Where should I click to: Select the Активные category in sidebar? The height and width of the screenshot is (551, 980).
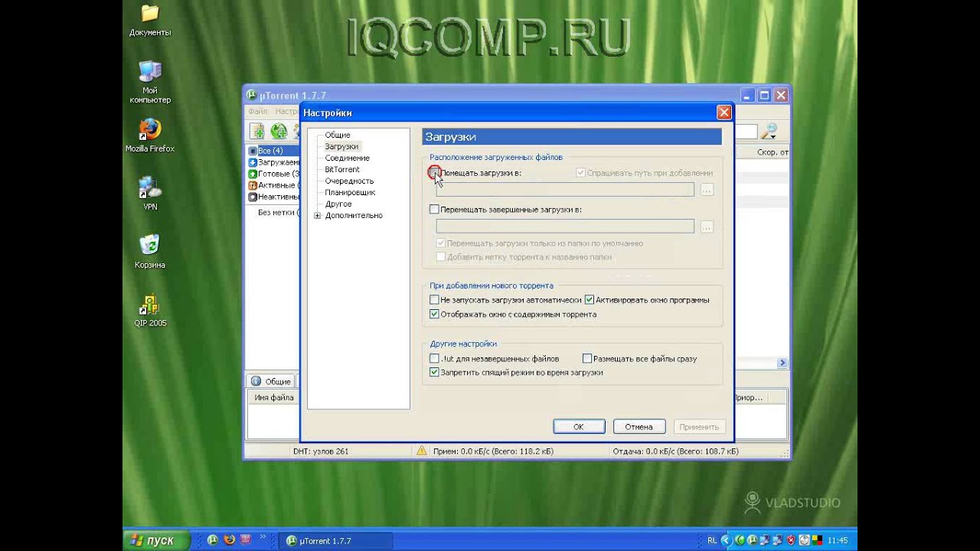[273, 185]
